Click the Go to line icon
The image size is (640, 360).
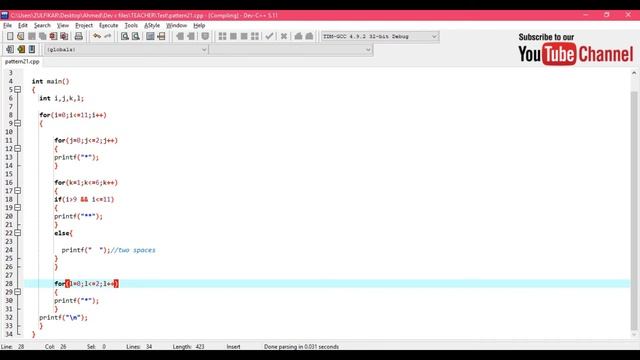click(x=161, y=36)
